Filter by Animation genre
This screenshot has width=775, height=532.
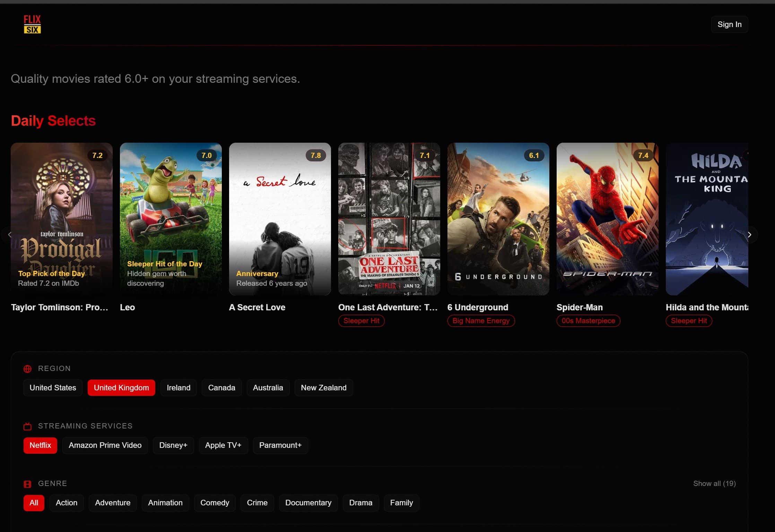(165, 503)
